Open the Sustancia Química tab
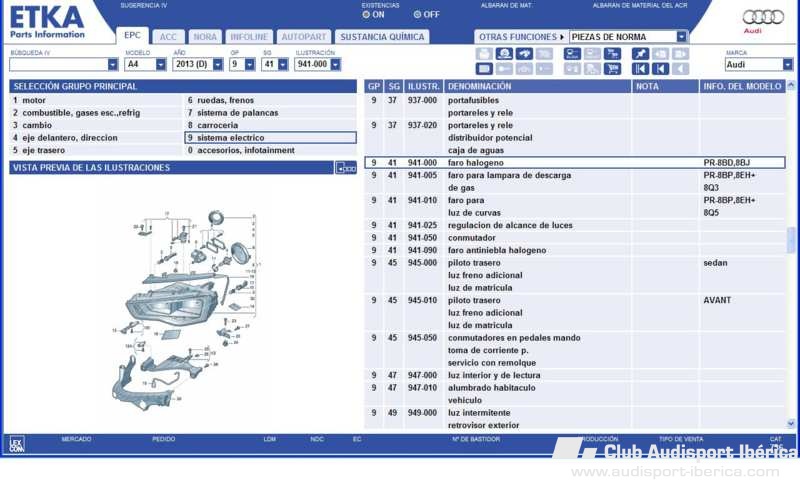This screenshot has width=800, height=480. (x=382, y=37)
